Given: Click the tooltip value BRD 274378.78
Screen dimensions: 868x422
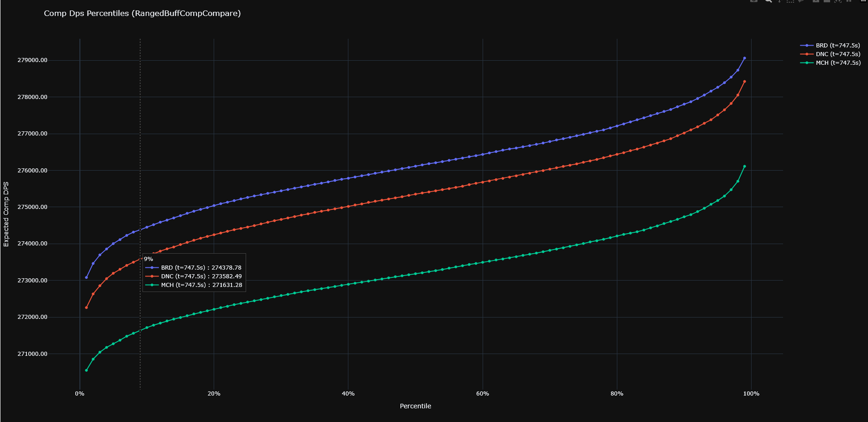Looking at the screenshot, I should point(201,268).
